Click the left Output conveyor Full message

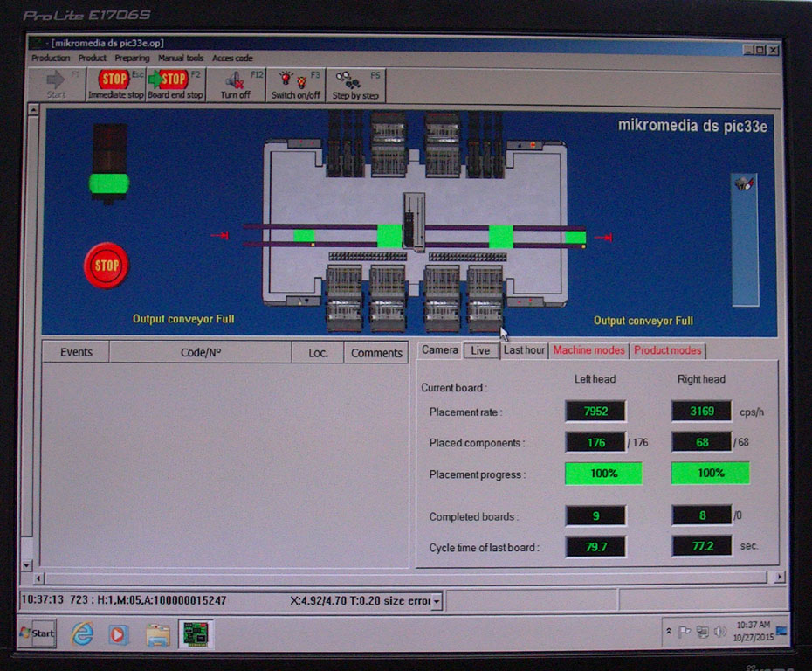pos(183,319)
